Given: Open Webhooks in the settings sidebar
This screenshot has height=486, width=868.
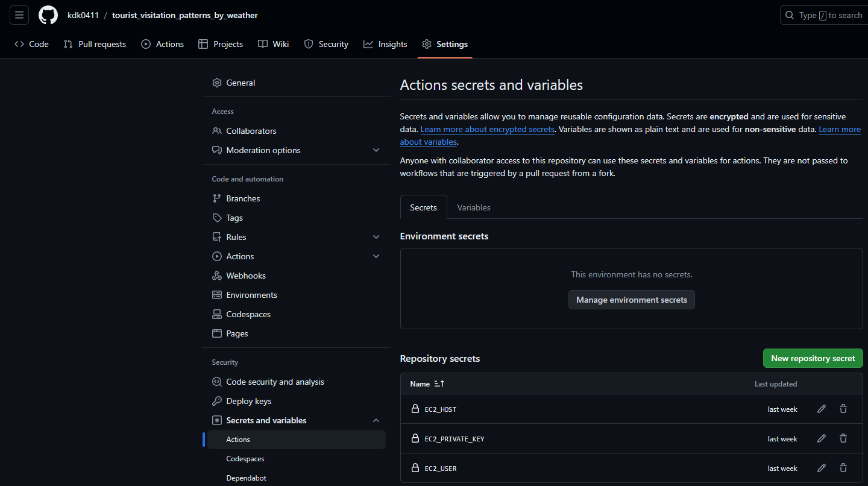Looking at the screenshot, I should (246, 276).
